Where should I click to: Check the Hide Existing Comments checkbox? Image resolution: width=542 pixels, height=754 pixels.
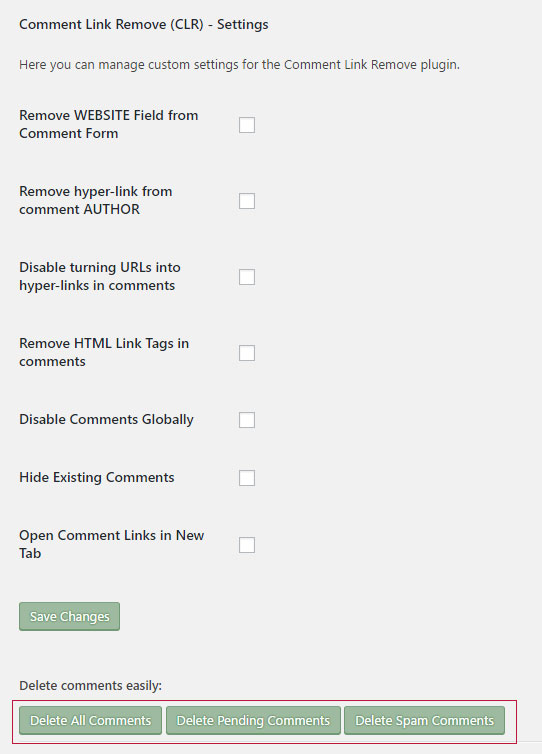[247, 478]
